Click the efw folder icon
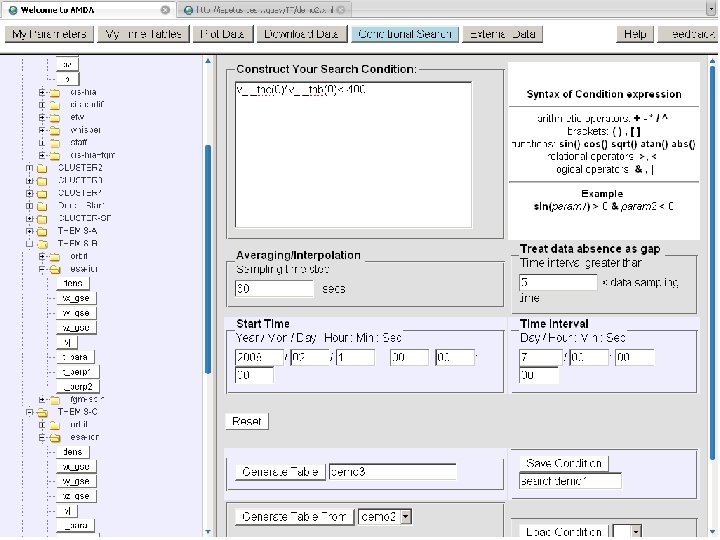 pyautogui.click(x=55, y=118)
